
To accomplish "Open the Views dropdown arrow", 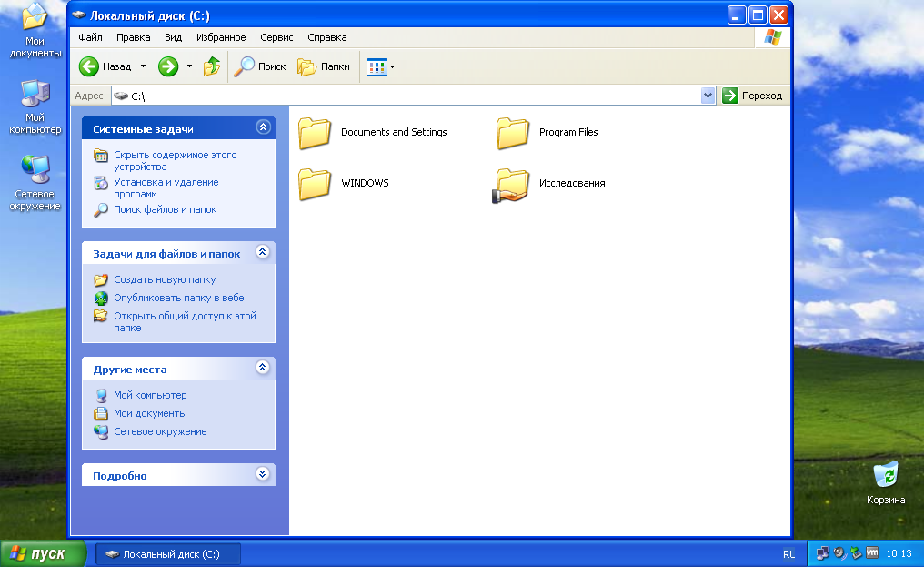I will 393,67.
